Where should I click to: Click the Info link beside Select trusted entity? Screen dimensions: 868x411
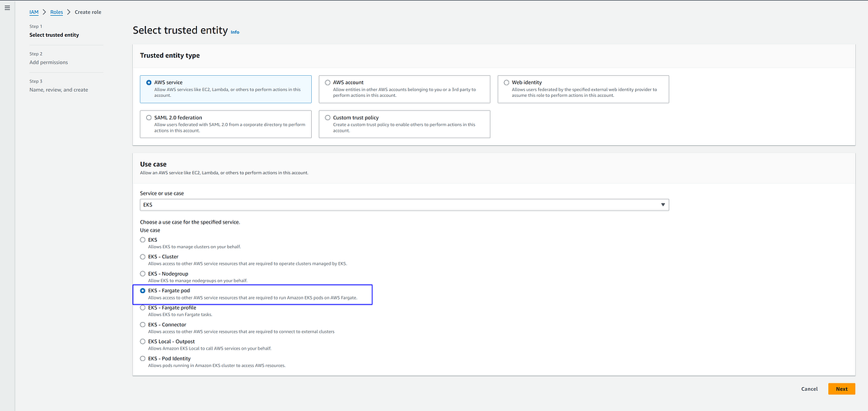(x=235, y=33)
